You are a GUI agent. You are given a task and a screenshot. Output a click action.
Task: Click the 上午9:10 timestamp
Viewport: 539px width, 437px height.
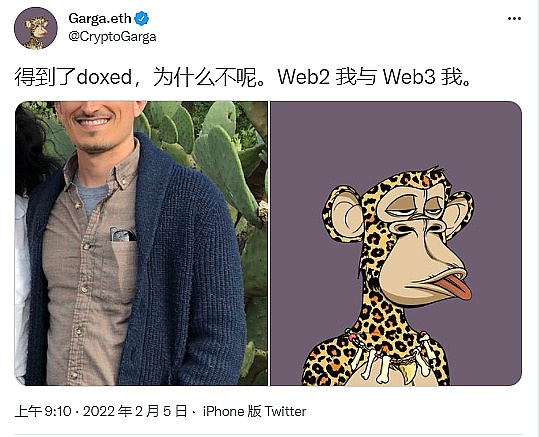[x=43, y=411]
